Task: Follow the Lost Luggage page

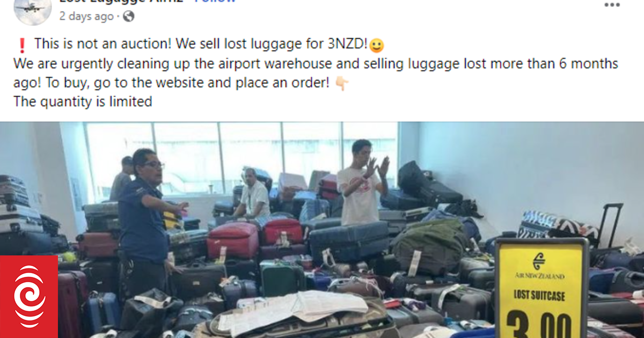Action: (x=215, y=2)
